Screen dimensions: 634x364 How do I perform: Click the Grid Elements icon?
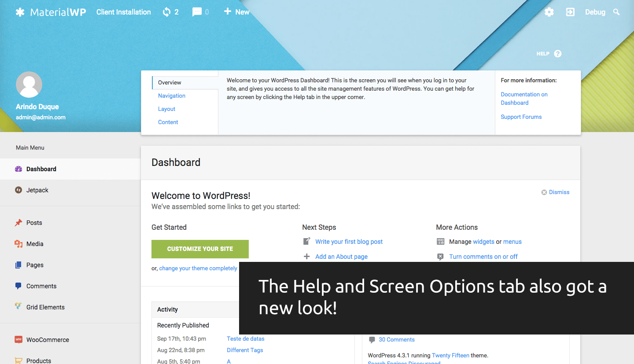point(18,306)
